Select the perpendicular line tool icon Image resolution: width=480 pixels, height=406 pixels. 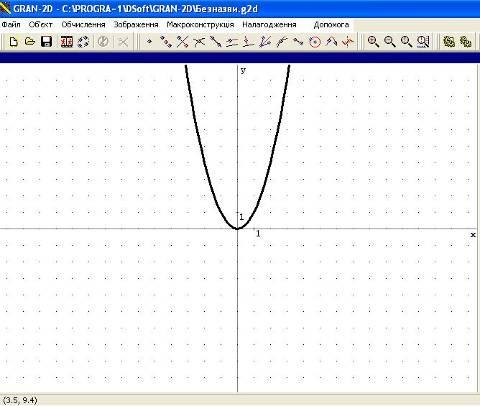[x=248, y=42]
